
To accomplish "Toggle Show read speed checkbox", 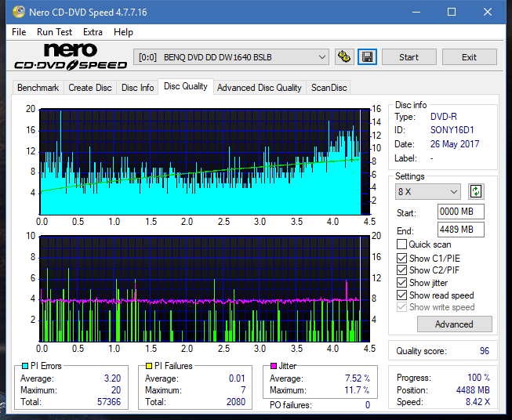I will point(401,295).
